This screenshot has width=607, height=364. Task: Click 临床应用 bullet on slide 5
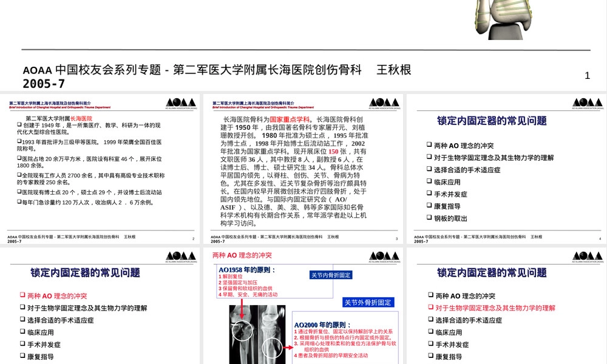pos(37,332)
